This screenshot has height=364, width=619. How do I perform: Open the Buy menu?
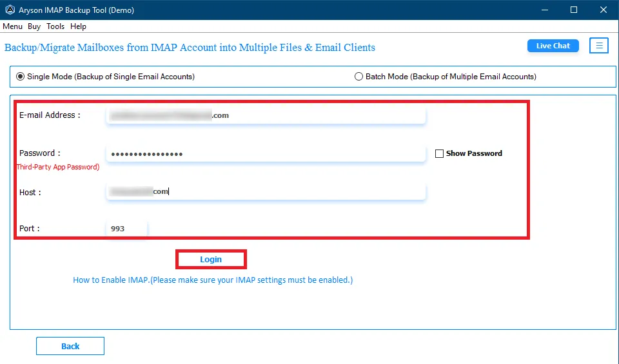point(34,26)
